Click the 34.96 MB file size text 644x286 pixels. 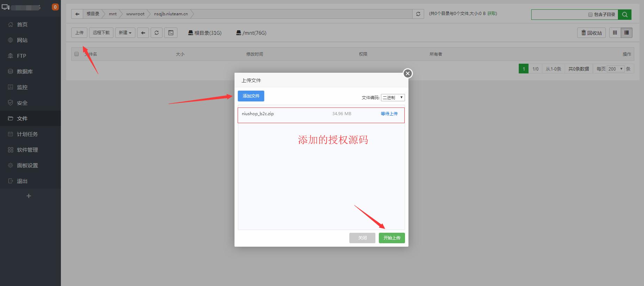pos(342,114)
